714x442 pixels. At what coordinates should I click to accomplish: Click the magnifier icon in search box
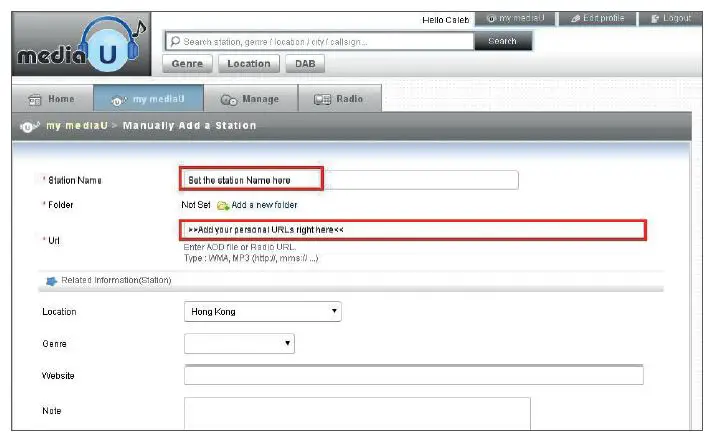point(175,41)
